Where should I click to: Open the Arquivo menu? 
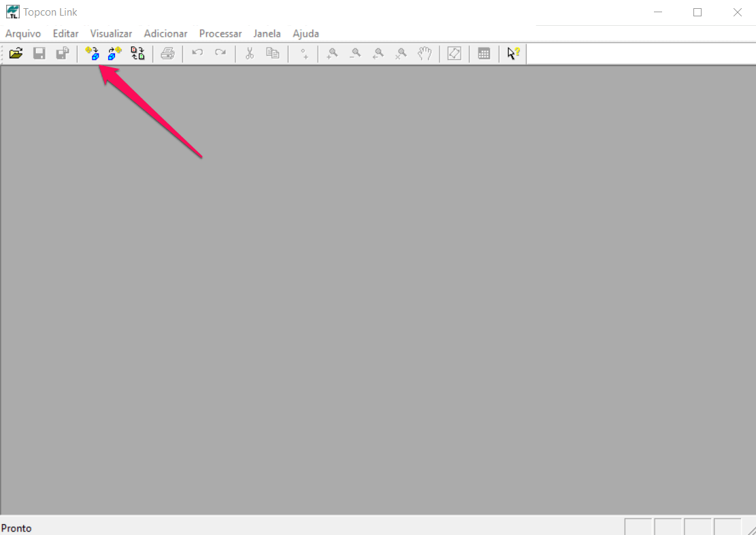coord(23,34)
